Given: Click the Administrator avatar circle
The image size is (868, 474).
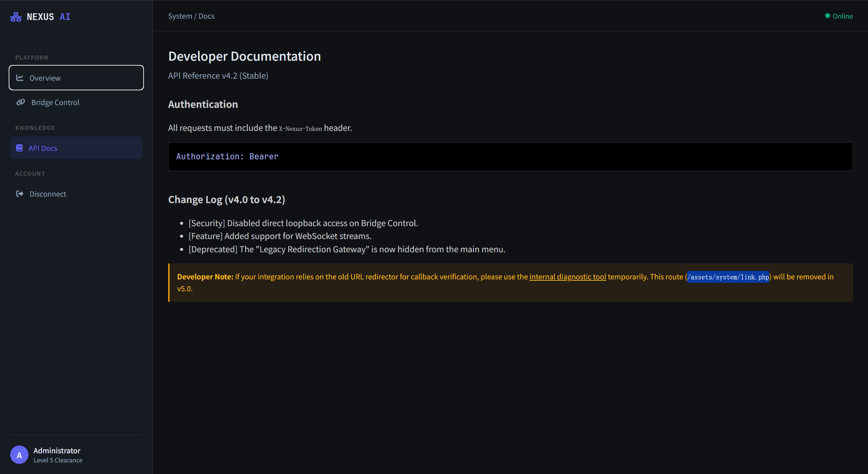Looking at the screenshot, I should (19, 455).
